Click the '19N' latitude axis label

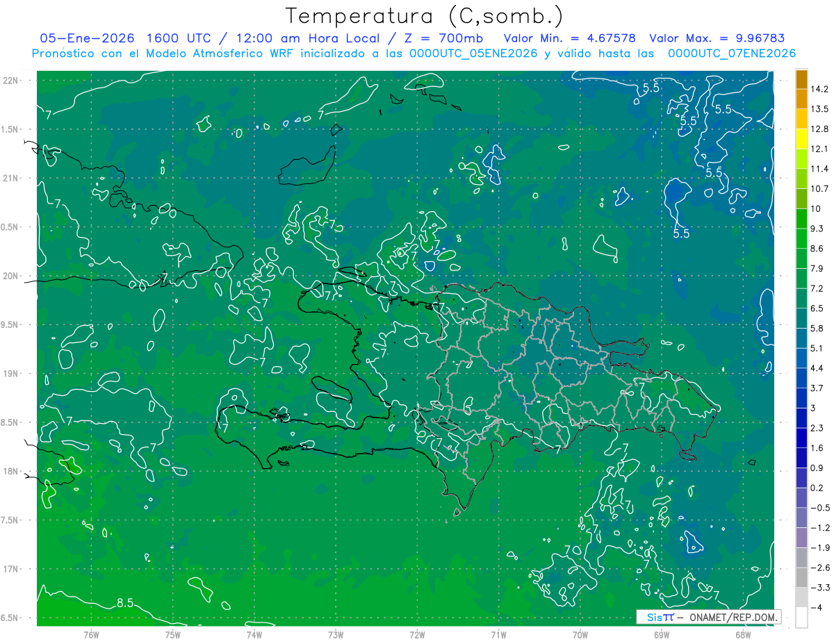coord(11,374)
